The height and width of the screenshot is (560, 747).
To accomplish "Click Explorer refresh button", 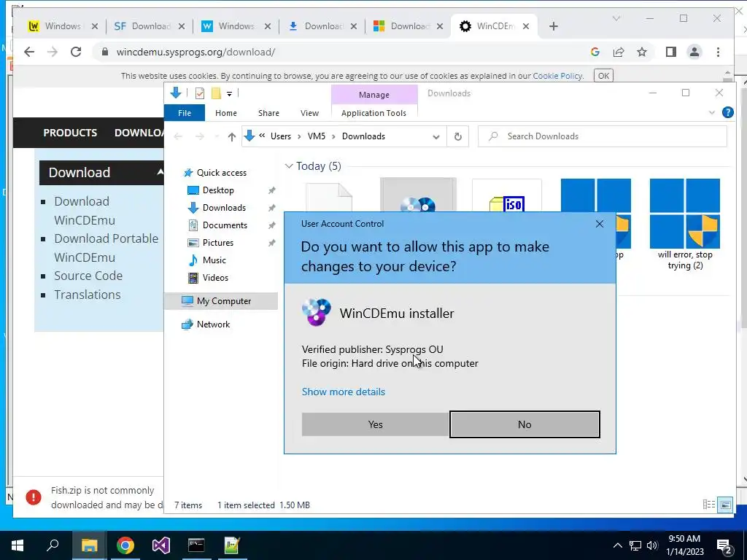I will pyautogui.click(x=457, y=136).
